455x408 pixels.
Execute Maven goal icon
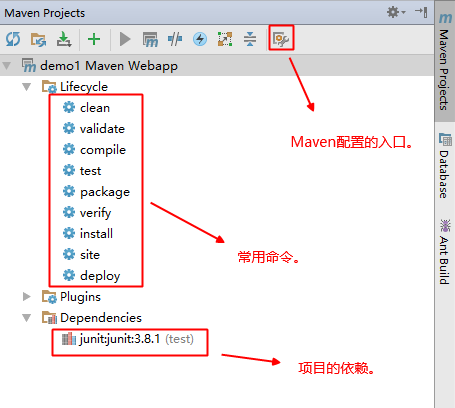(150, 39)
